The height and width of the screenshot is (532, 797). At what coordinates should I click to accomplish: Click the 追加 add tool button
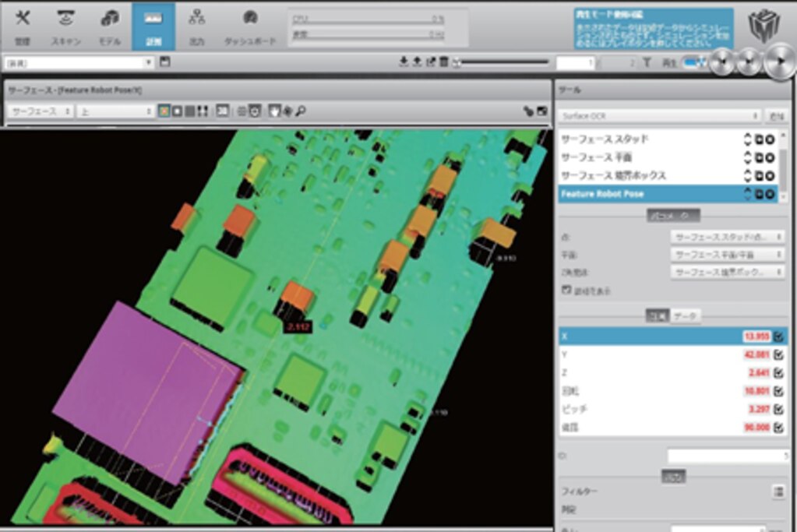pos(774,115)
